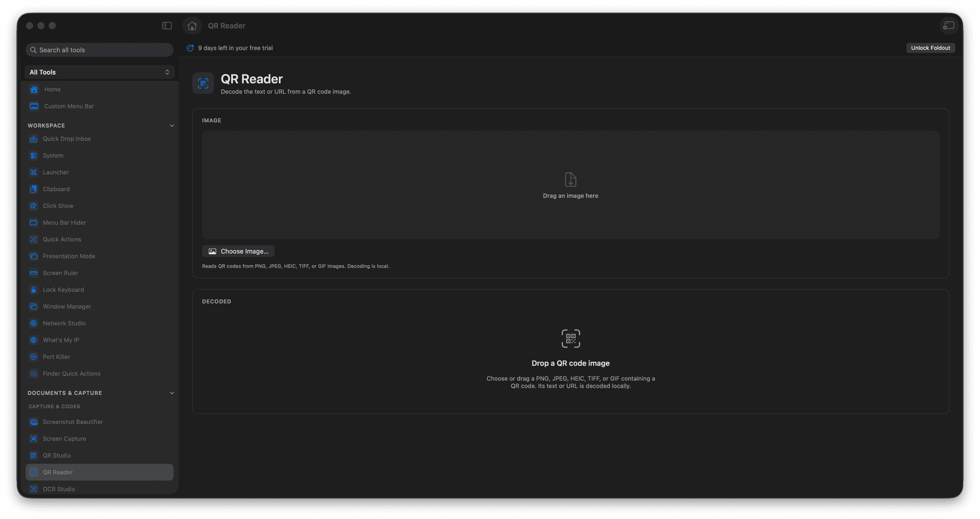Open the Home item label
Image resolution: width=980 pixels, height=519 pixels.
click(53, 89)
